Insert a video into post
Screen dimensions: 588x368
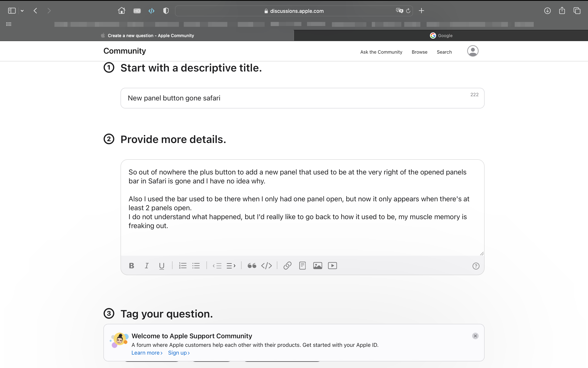tap(332, 266)
